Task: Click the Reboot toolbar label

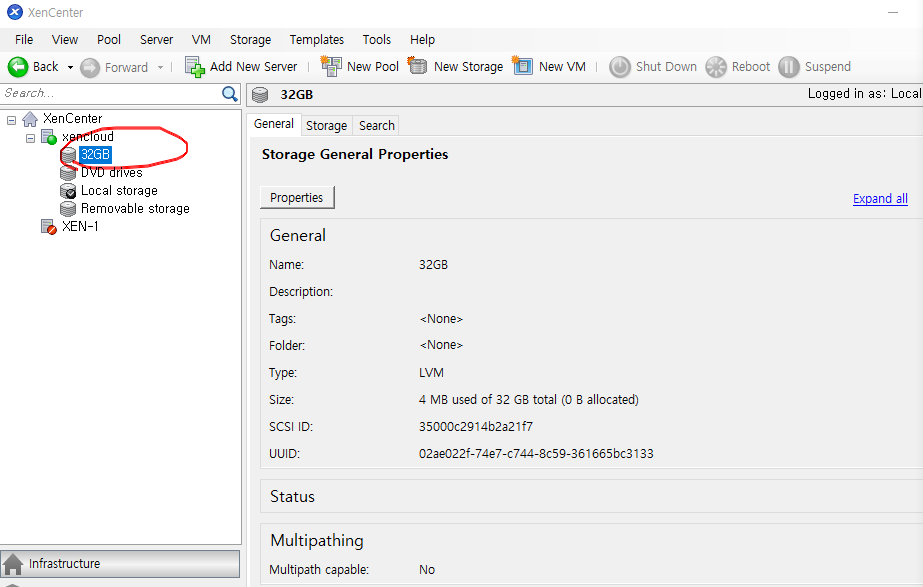Action: point(751,67)
